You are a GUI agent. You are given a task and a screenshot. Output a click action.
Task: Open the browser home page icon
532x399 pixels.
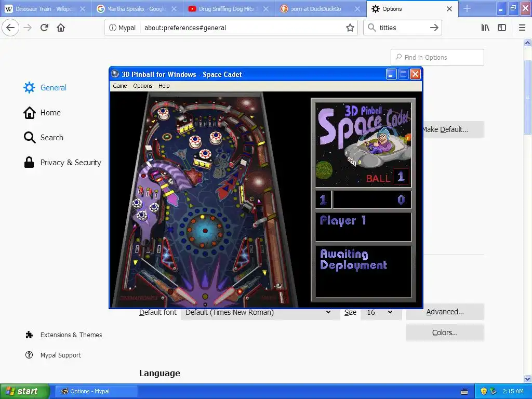click(61, 28)
